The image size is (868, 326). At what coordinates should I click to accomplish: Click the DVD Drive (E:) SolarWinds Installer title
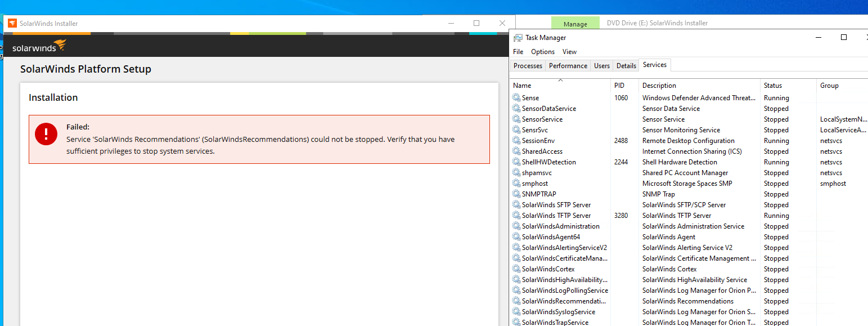tap(657, 23)
